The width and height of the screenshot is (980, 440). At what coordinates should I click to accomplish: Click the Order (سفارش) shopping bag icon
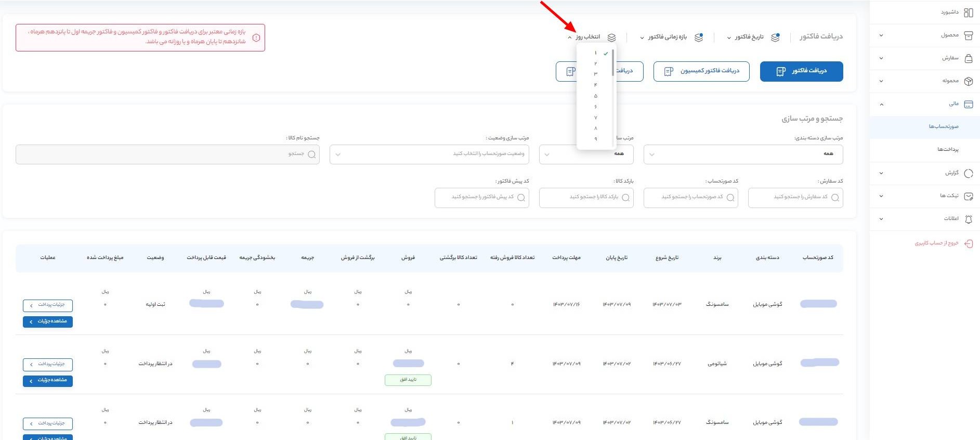[968, 58]
